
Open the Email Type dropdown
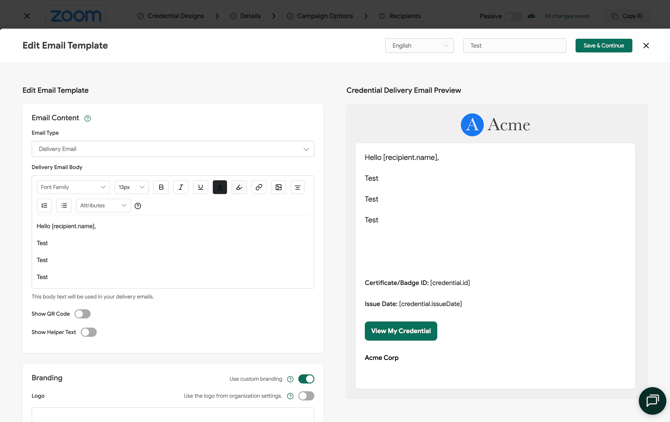tap(173, 149)
